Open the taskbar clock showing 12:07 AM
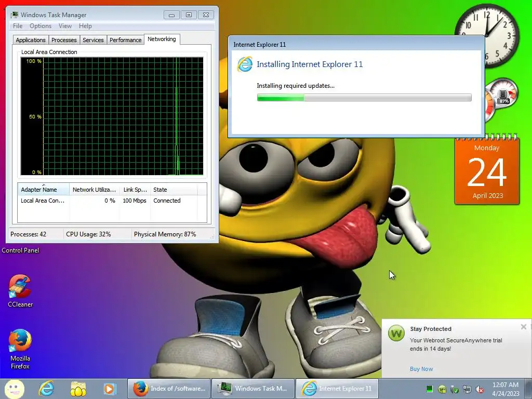This screenshot has width=532, height=399. click(x=506, y=389)
